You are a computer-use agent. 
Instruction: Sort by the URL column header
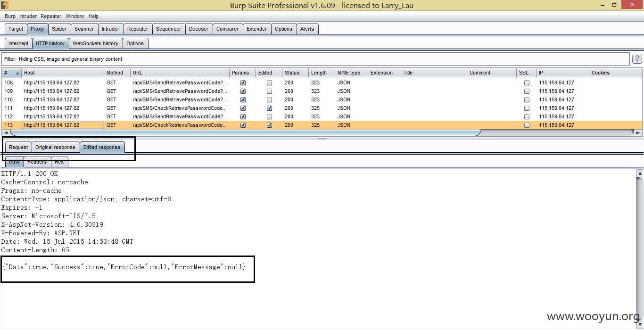click(x=180, y=73)
